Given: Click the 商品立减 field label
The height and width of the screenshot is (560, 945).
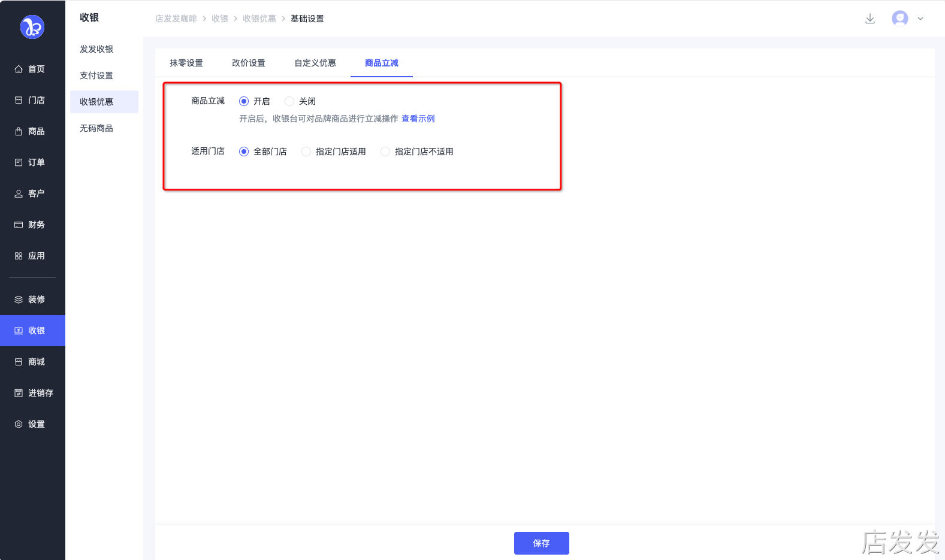Looking at the screenshot, I should pyautogui.click(x=208, y=101).
